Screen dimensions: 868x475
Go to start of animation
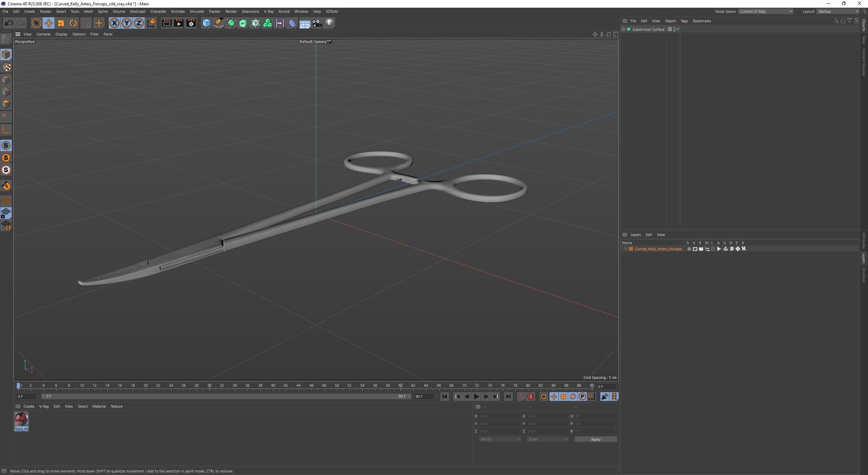tap(445, 397)
